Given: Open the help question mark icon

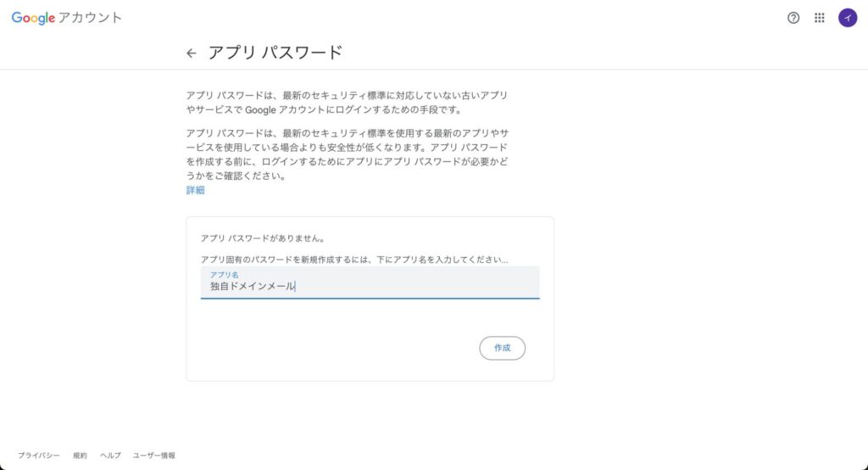Looking at the screenshot, I should point(793,18).
